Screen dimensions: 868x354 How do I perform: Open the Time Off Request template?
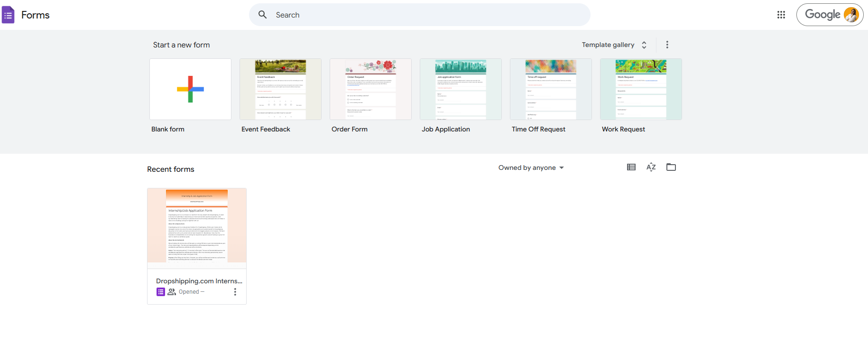[551, 89]
